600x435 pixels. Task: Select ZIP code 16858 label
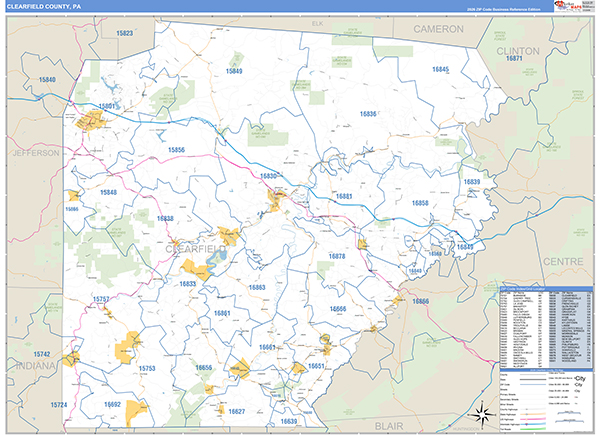coord(420,203)
